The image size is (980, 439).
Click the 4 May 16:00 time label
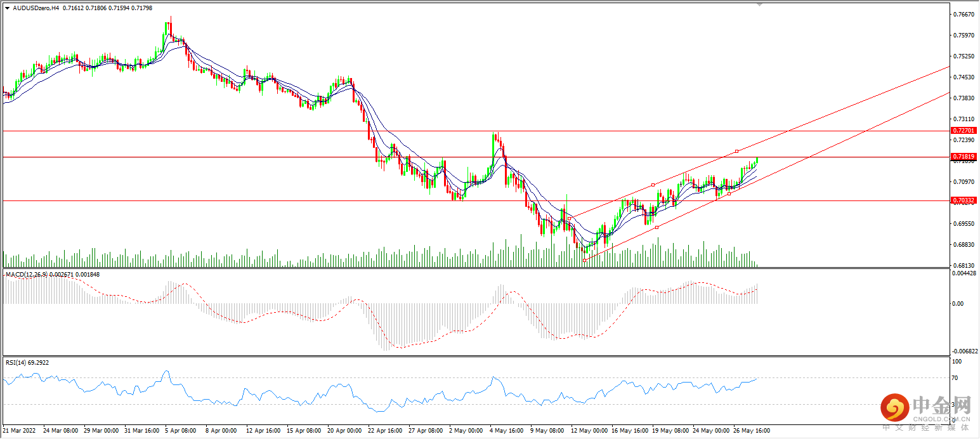click(x=506, y=431)
